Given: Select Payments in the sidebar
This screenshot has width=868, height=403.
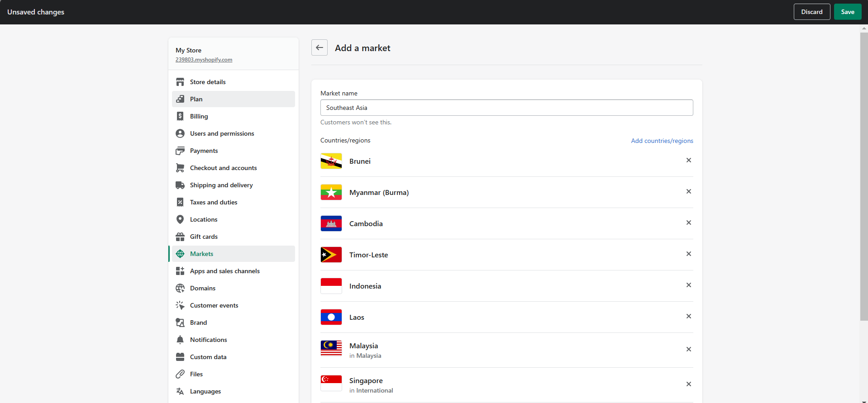Looking at the screenshot, I should [x=234, y=151].
